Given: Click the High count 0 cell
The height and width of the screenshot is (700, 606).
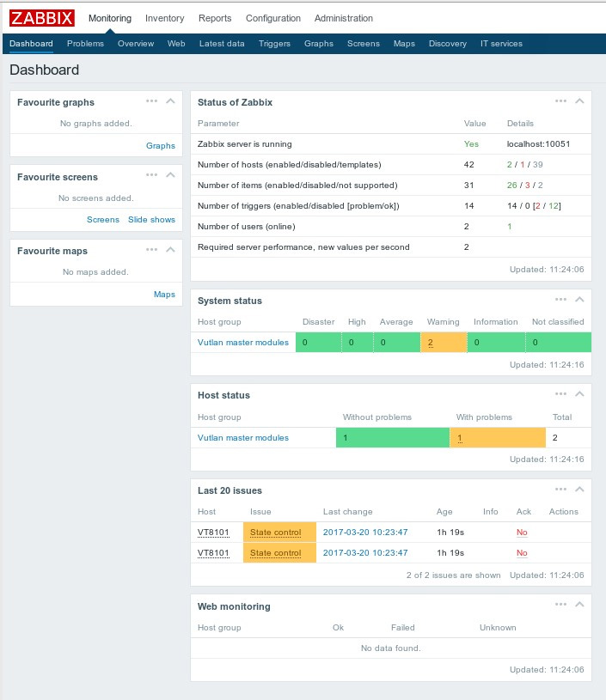Looking at the screenshot, I should [358, 343].
